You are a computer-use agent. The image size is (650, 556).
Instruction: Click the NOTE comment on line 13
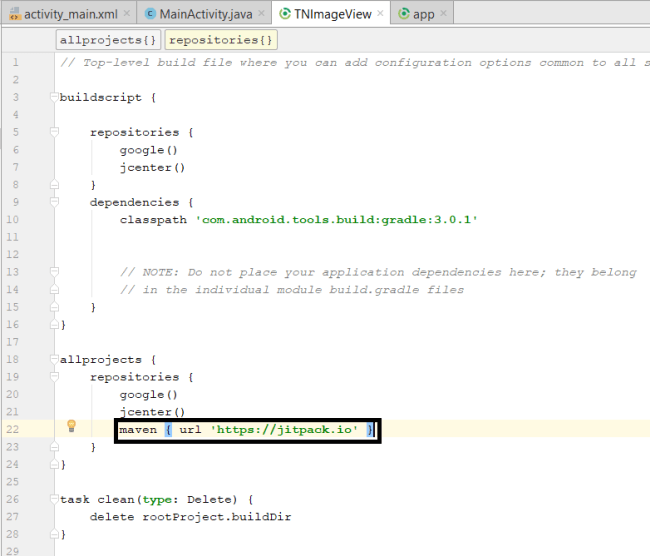[378, 272]
